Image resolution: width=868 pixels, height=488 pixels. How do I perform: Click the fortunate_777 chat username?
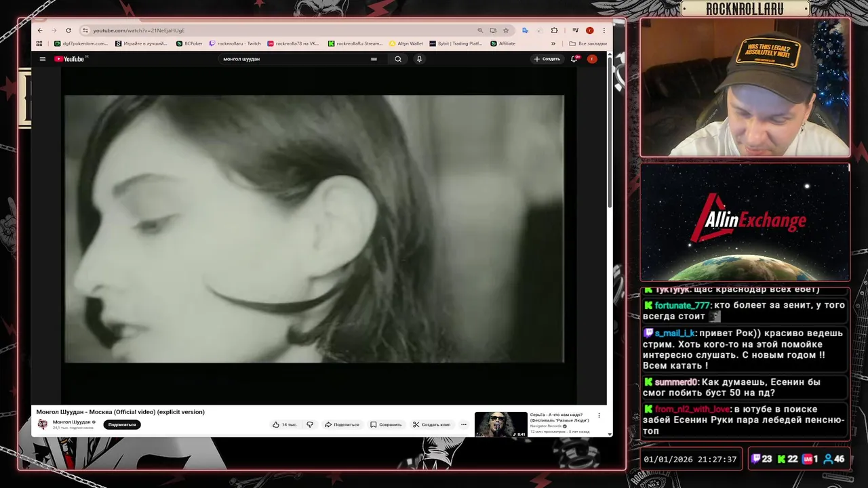683,306
